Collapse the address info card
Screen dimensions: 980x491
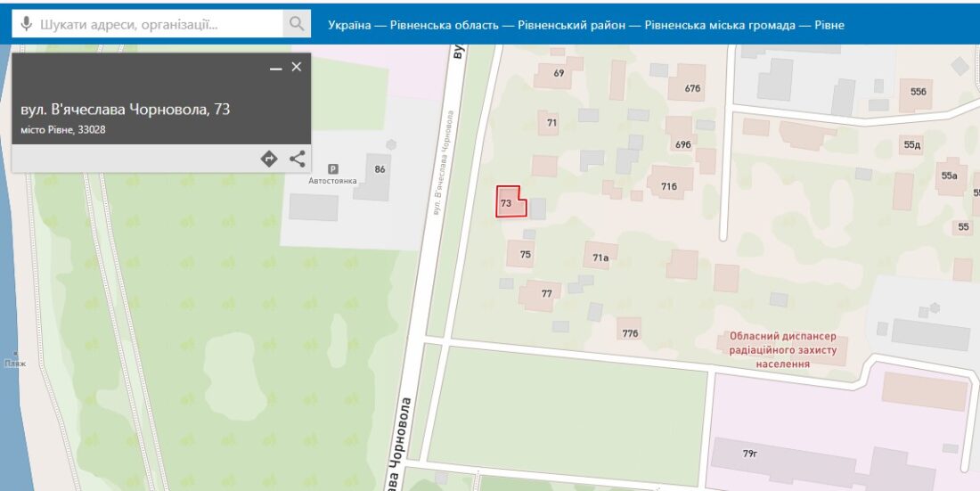point(275,68)
